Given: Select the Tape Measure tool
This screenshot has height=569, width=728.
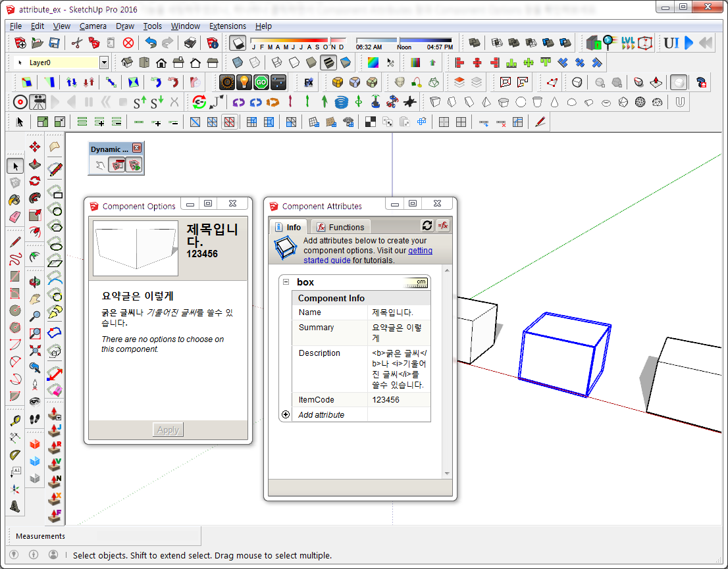Looking at the screenshot, I should click(15, 420).
